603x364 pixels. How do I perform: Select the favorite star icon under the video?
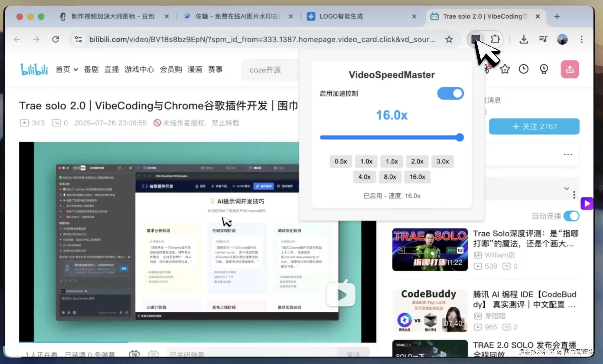pos(505,69)
